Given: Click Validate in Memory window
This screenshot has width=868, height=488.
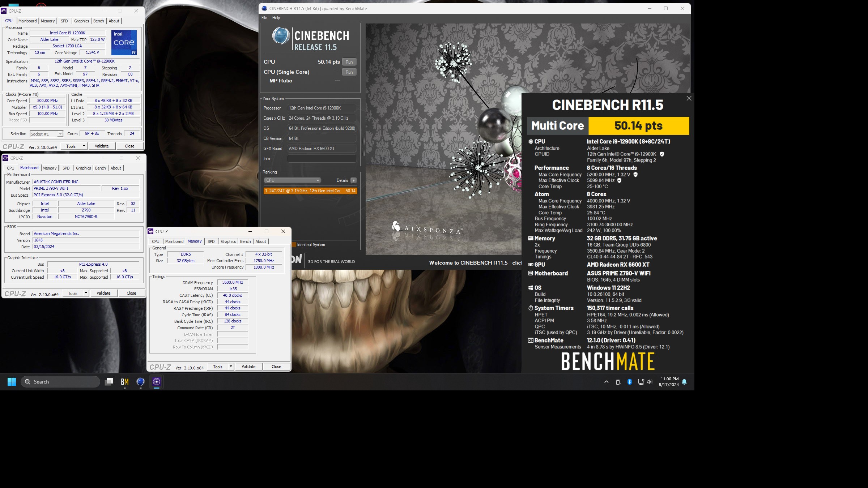Looking at the screenshot, I should [248, 367].
